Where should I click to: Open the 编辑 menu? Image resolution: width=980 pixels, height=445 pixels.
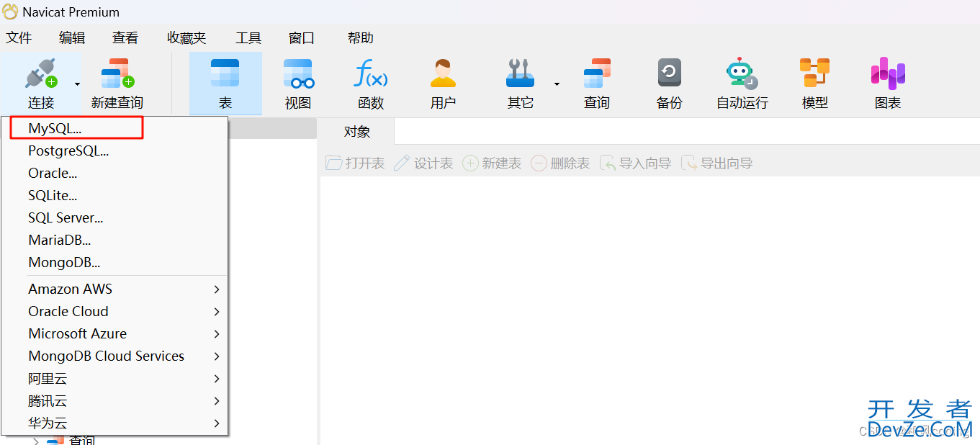72,37
